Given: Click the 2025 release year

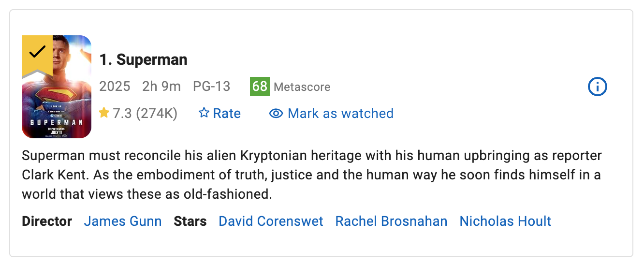Looking at the screenshot, I should [115, 87].
